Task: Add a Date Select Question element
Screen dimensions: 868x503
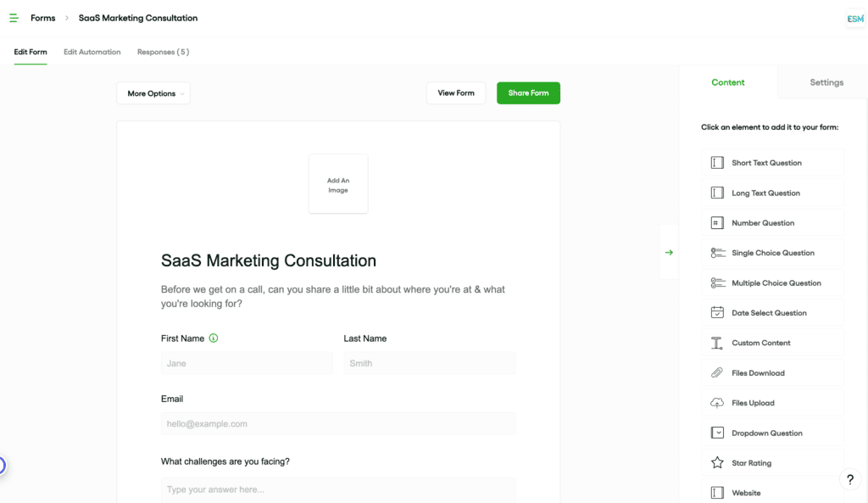Action: pyautogui.click(x=772, y=312)
